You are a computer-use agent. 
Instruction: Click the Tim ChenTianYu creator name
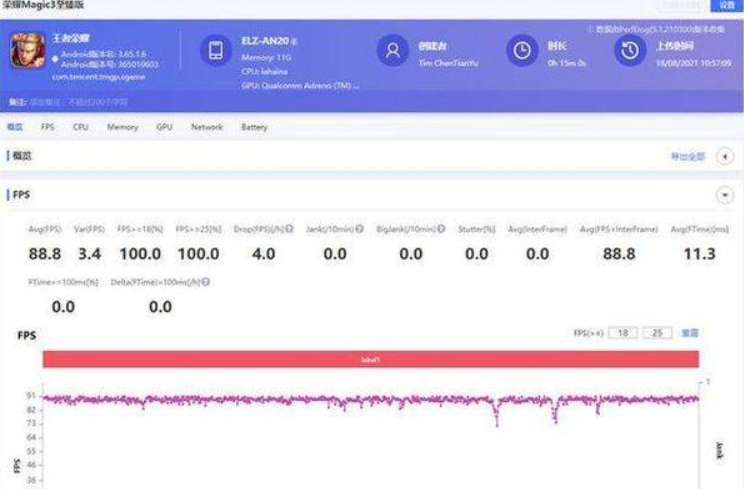point(448,63)
